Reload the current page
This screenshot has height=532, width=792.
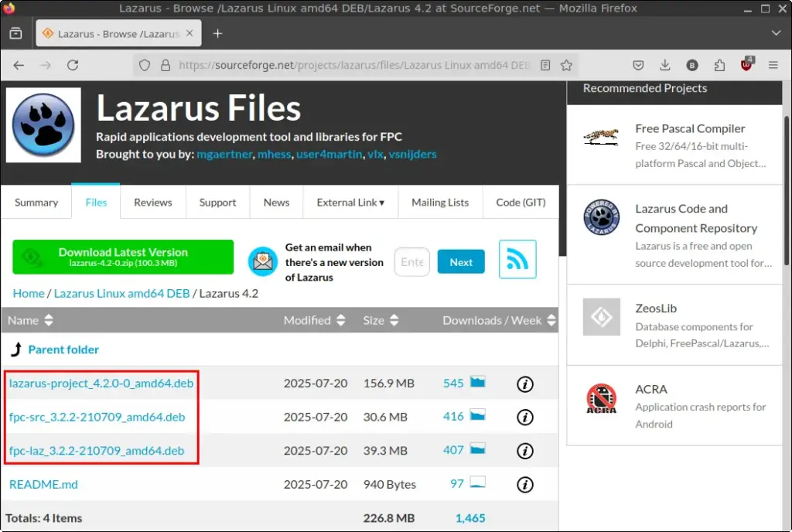point(73,65)
